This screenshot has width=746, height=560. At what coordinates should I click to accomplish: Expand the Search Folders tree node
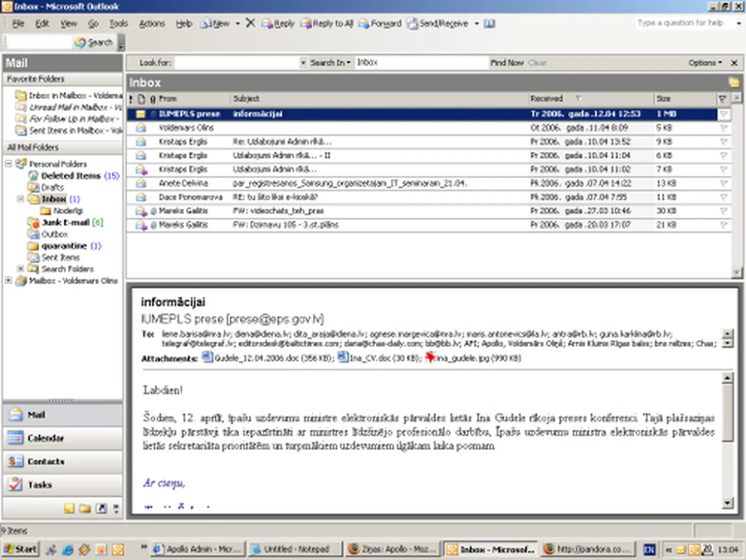pyautogui.click(x=21, y=269)
